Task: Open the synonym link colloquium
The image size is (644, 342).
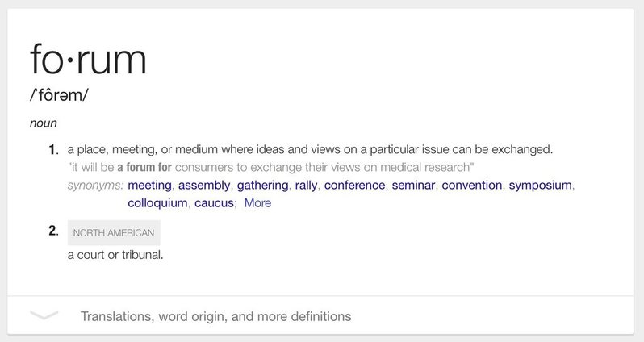Action: pos(157,202)
